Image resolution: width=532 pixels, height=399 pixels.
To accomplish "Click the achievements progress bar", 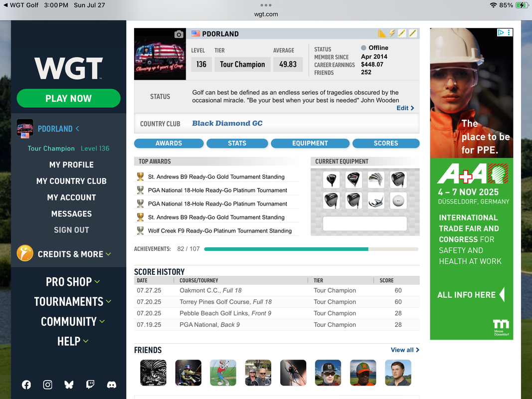I will click(311, 249).
